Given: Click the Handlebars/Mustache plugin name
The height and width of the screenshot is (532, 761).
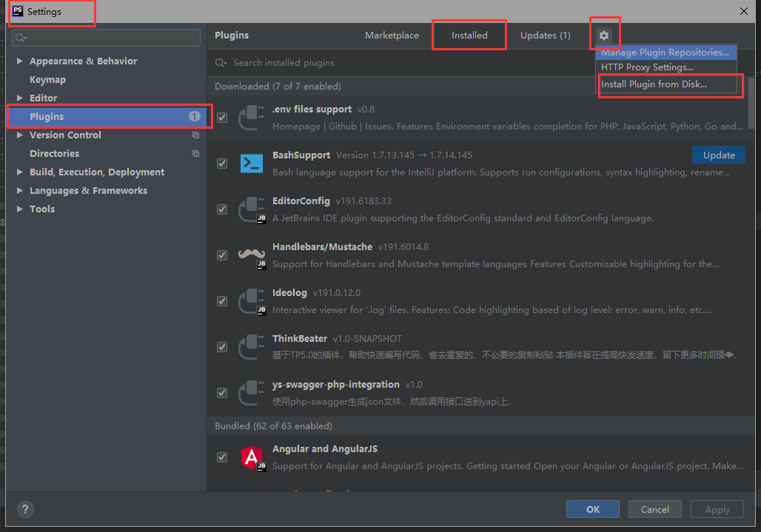Looking at the screenshot, I should click(322, 247).
